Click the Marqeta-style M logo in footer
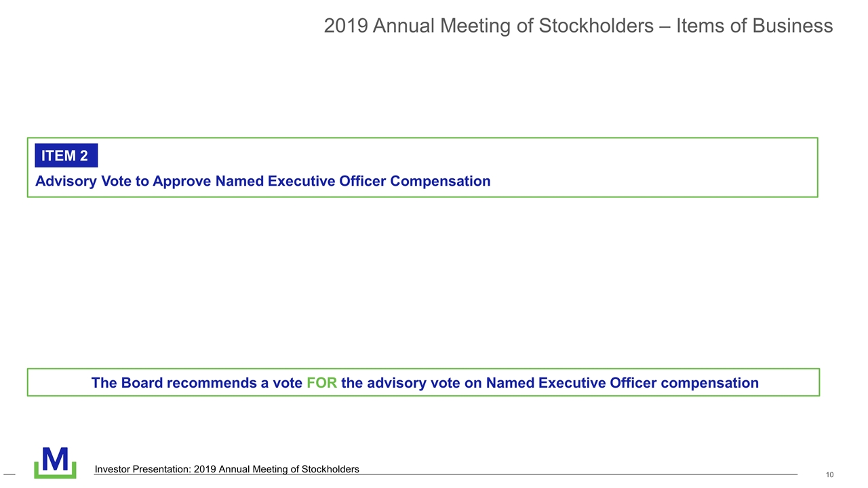This screenshot has height=488, width=868. pyautogui.click(x=55, y=459)
